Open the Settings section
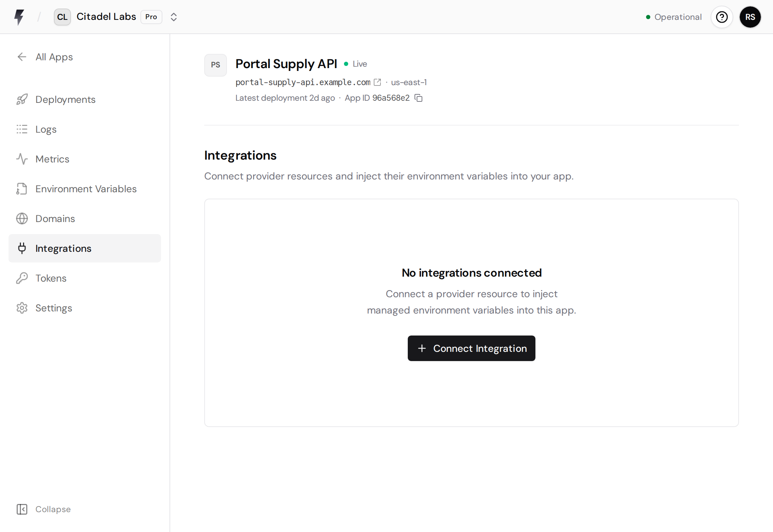The image size is (773, 532). [x=85, y=308]
